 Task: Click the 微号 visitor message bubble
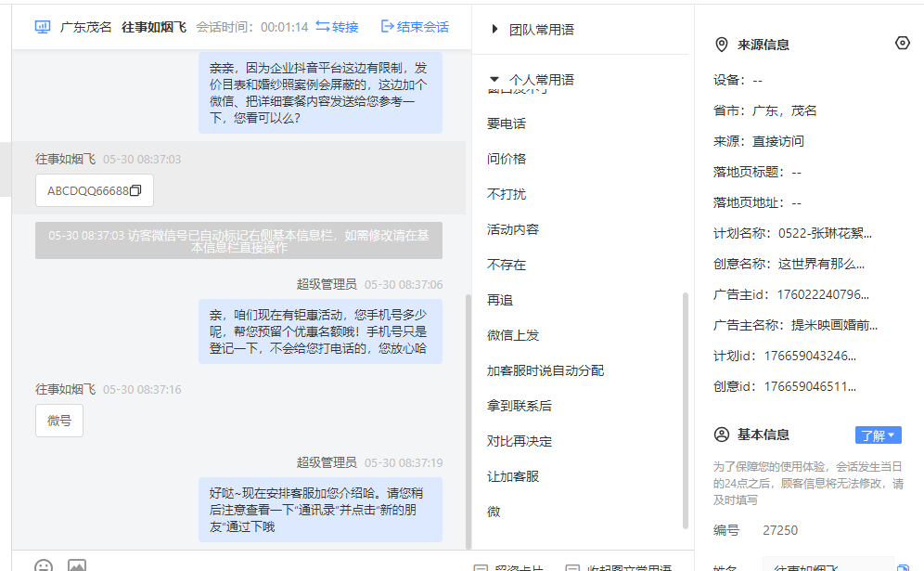click(x=59, y=421)
